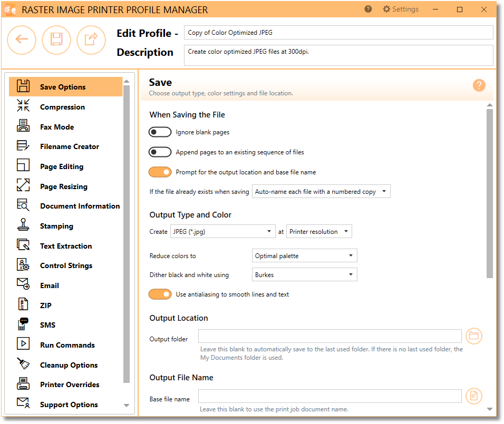Click the sidebar scroll up arrow

[x=127, y=81]
